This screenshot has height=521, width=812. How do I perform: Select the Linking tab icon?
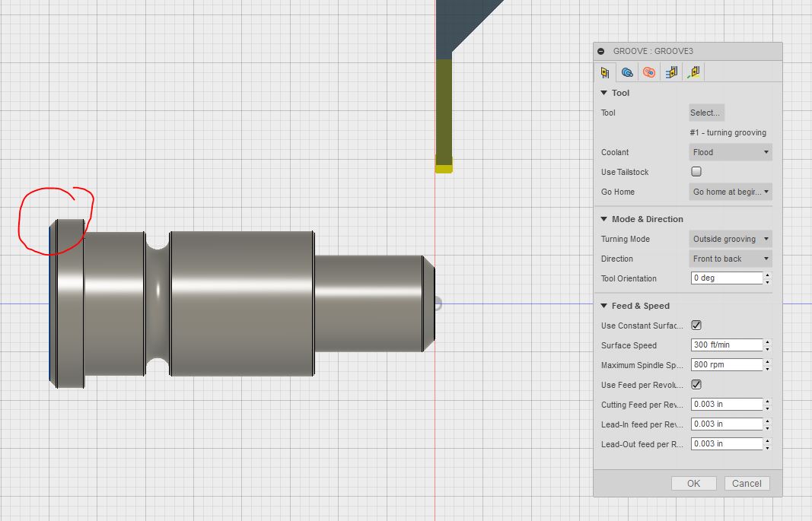point(693,72)
